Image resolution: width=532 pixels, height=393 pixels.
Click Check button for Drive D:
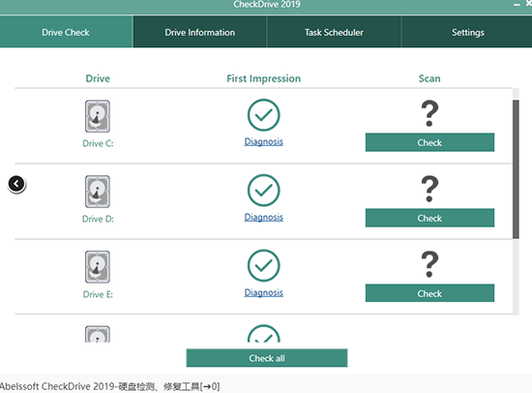(x=429, y=218)
